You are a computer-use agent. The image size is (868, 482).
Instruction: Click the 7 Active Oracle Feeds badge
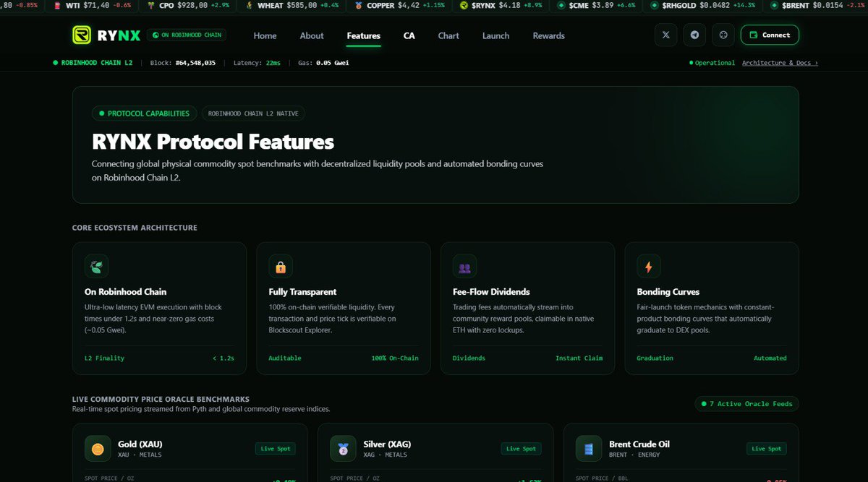pyautogui.click(x=746, y=404)
